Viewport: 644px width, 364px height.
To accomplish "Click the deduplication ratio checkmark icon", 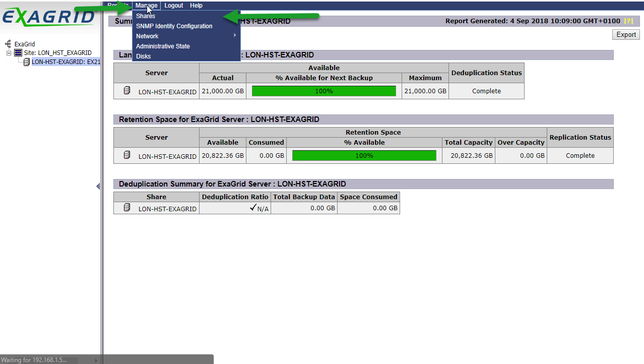I will click(x=253, y=207).
